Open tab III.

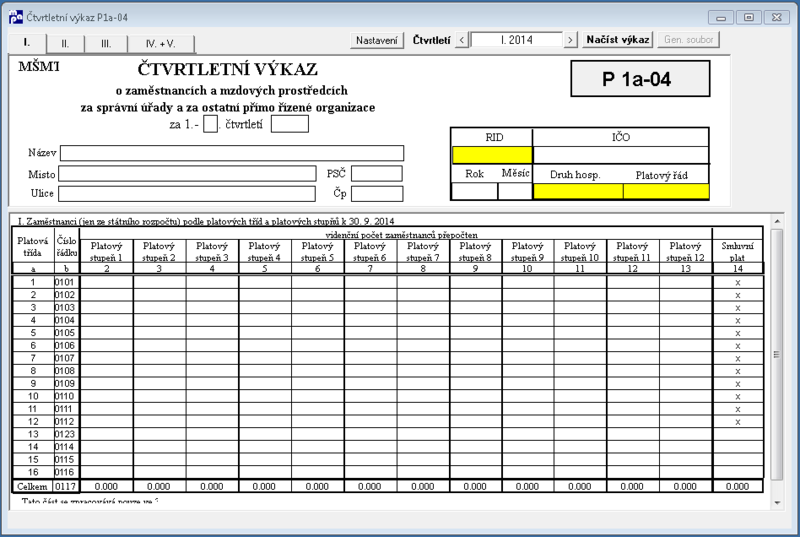(106, 44)
